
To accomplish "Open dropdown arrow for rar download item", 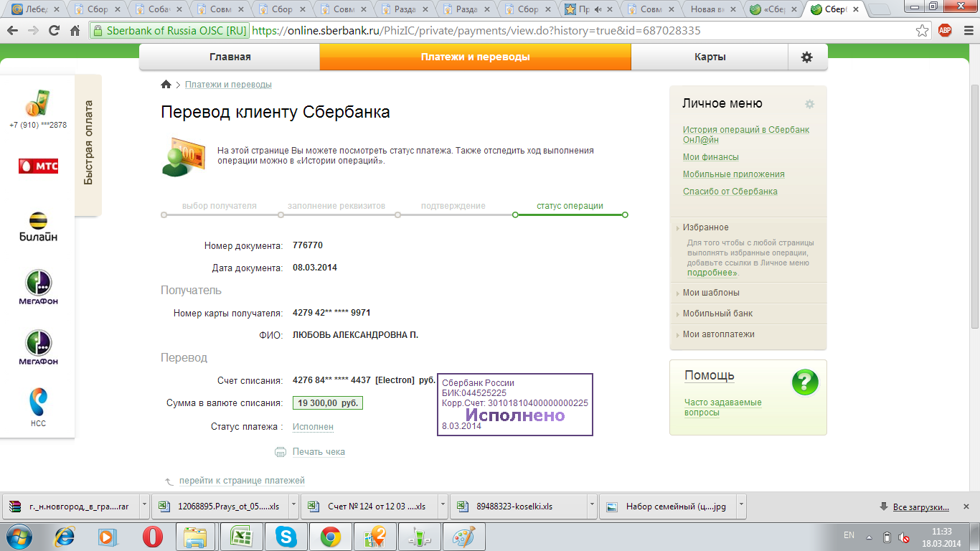I will coord(144,507).
